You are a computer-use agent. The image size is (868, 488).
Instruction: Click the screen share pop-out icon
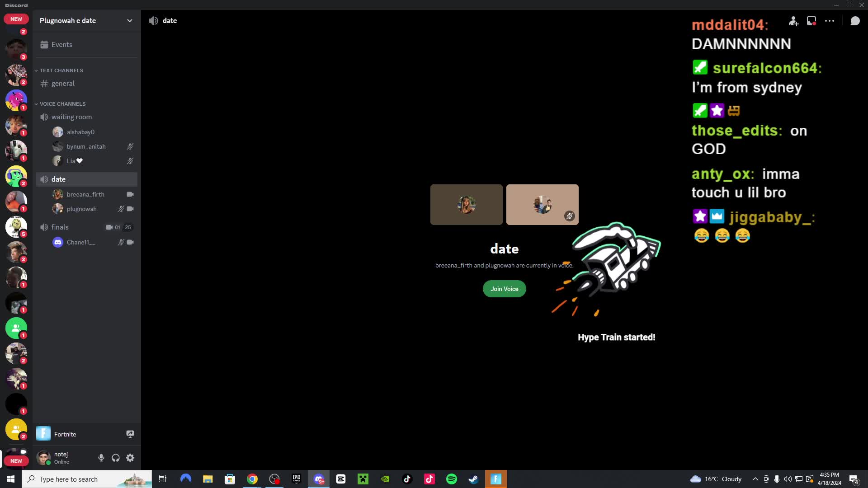coord(811,21)
